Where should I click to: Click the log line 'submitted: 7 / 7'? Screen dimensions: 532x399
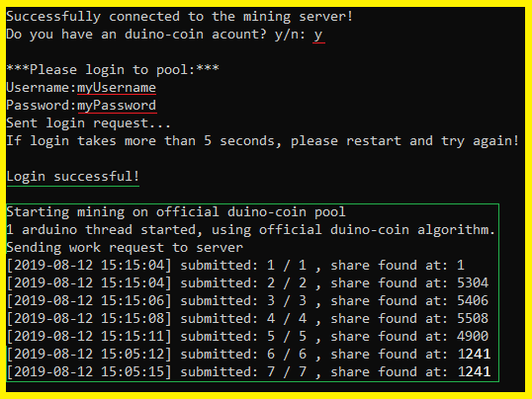(x=249, y=372)
